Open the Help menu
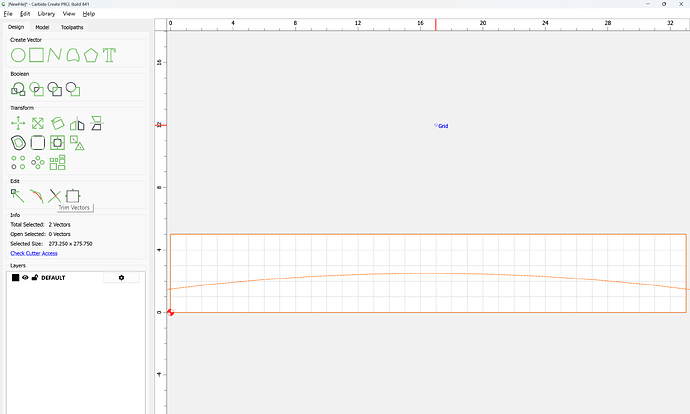 pyautogui.click(x=89, y=14)
